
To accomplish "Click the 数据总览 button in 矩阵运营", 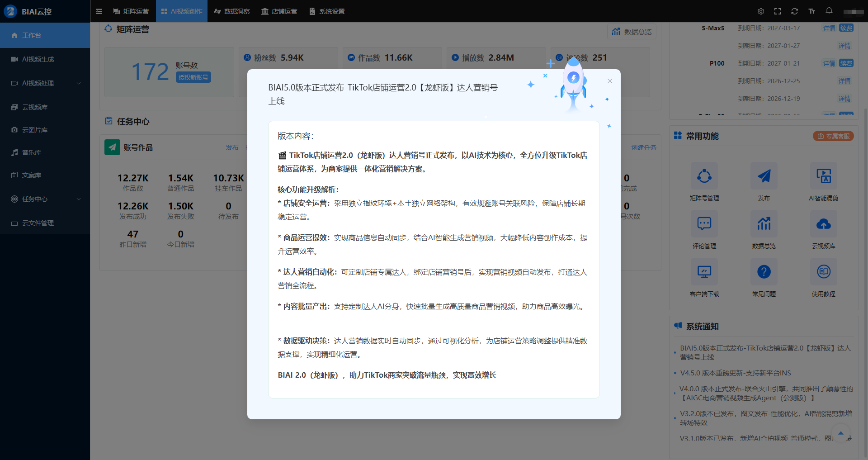I will tap(632, 32).
